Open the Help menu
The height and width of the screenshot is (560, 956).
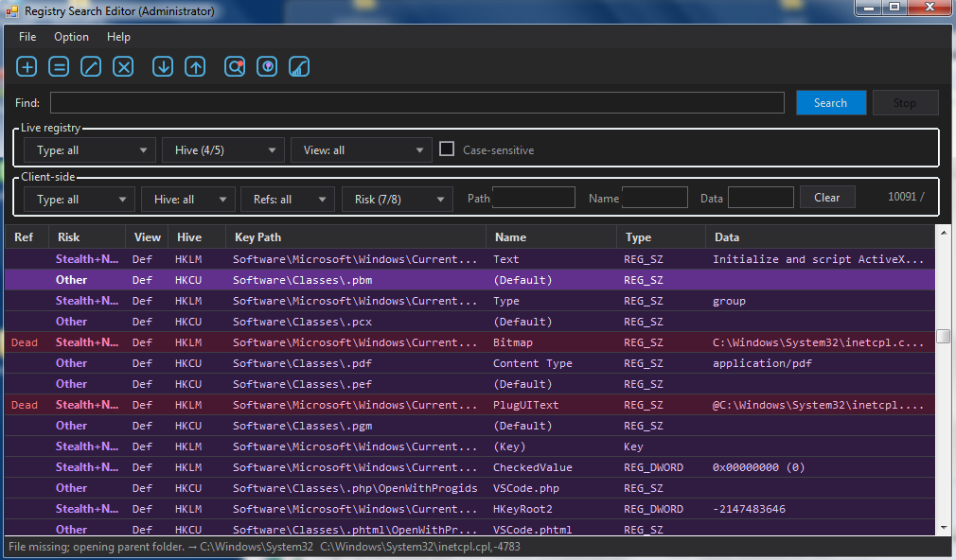pyautogui.click(x=118, y=37)
